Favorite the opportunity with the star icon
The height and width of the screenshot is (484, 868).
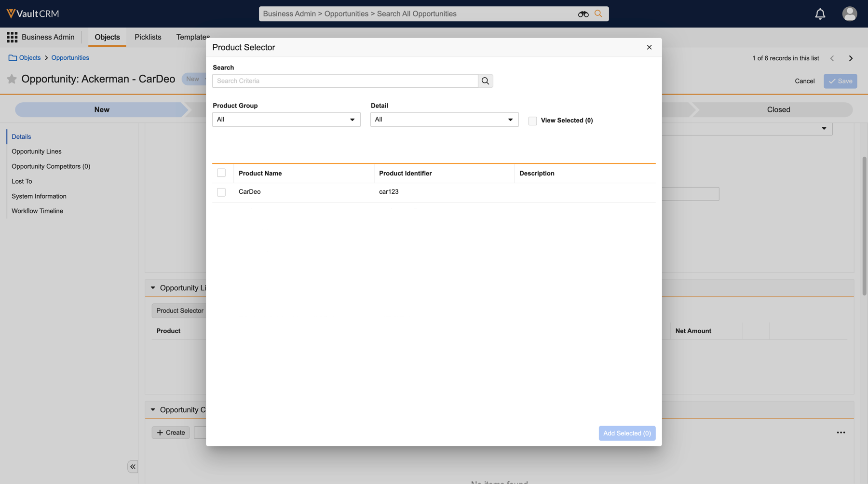(x=12, y=79)
